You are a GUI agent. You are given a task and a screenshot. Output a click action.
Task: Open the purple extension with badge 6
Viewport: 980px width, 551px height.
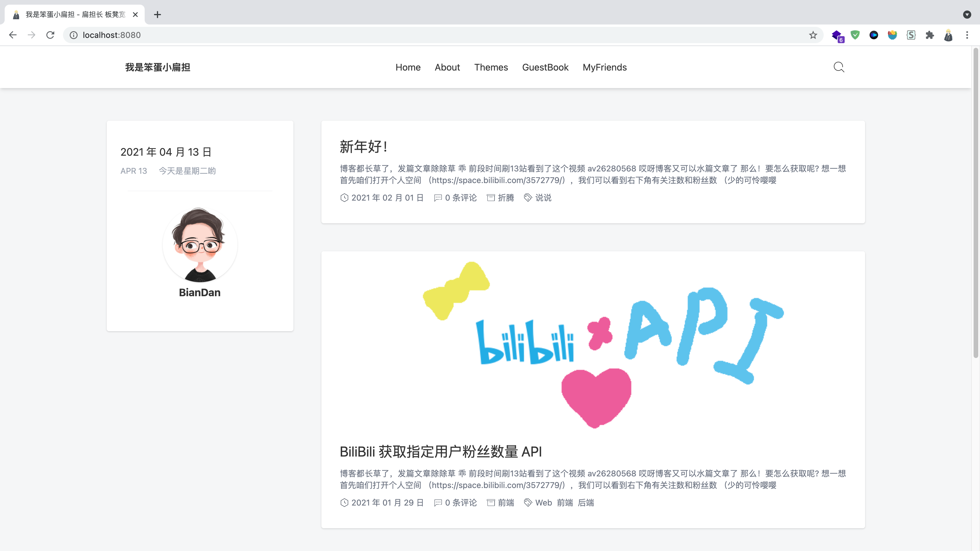(x=836, y=35)
